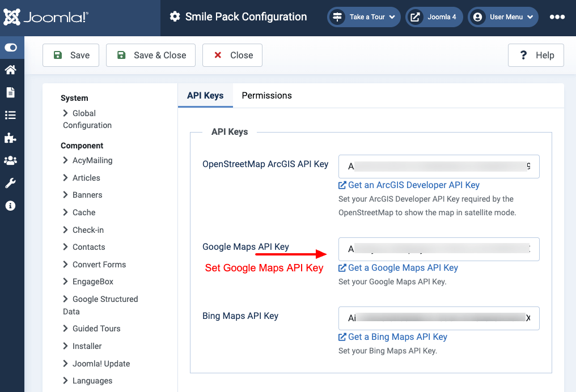Click the OpenStreetMap ArcGIS API Key field
This screenshot has height=392, width=576.
point(439,167)
